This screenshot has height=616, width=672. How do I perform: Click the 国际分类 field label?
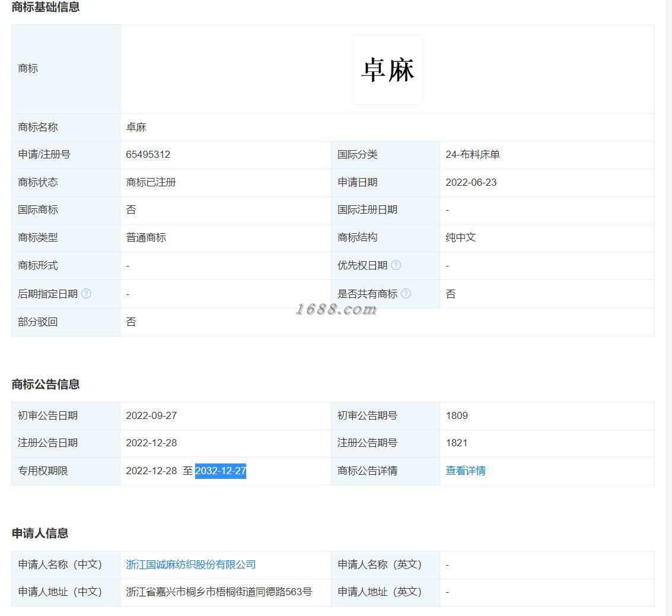357,154
